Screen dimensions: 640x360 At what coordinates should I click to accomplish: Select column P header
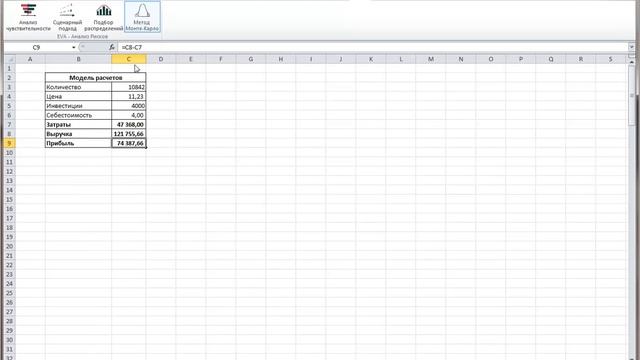(521, 59)
